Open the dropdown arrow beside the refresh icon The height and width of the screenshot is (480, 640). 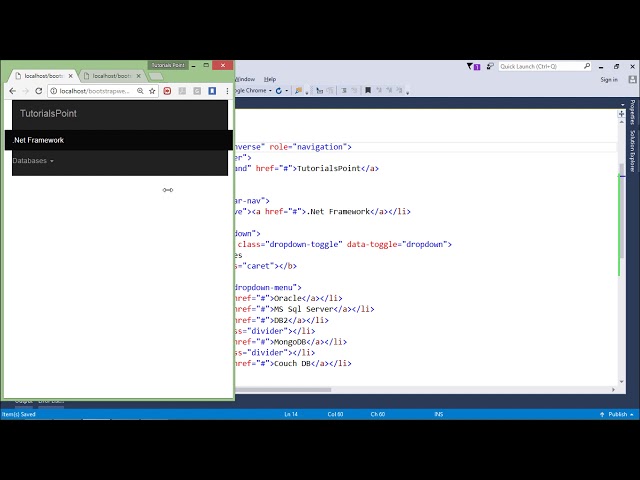tap(287, 91)
